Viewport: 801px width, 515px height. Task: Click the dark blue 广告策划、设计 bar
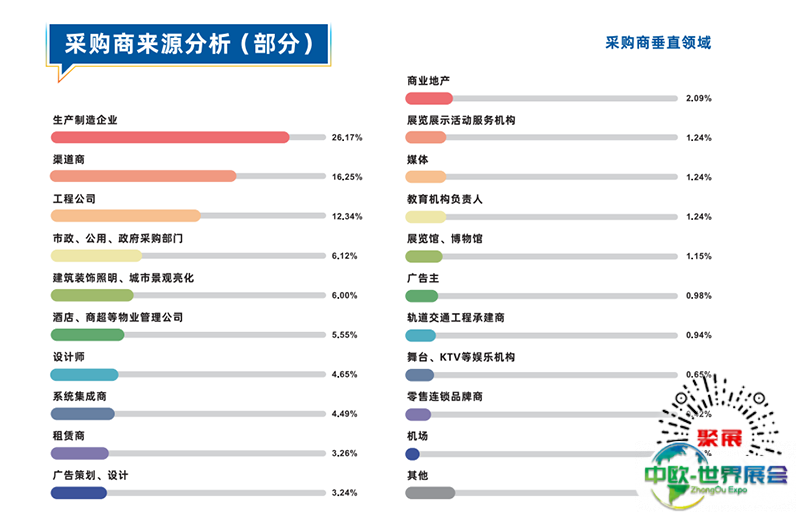click(x=78, y=493)
